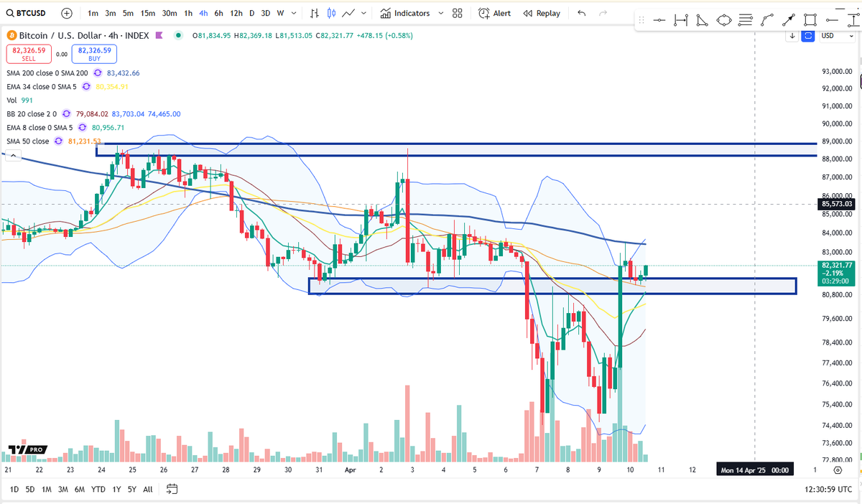Image resolution: width=862 pixels, height=504 pixels.
Task: Select the parallel lines Fib tool icon
Action: pos(746,20)
